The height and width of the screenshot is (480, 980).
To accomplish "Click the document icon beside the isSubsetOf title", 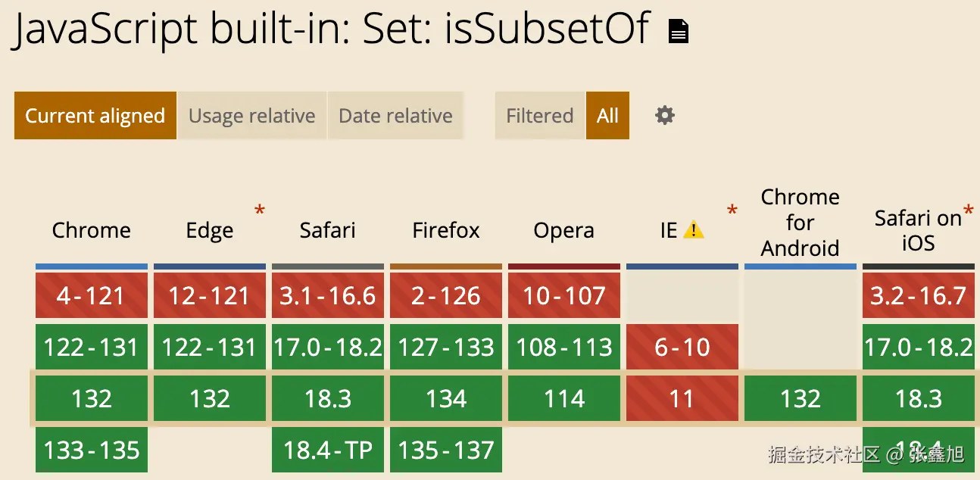I will [x=678, y=31].
